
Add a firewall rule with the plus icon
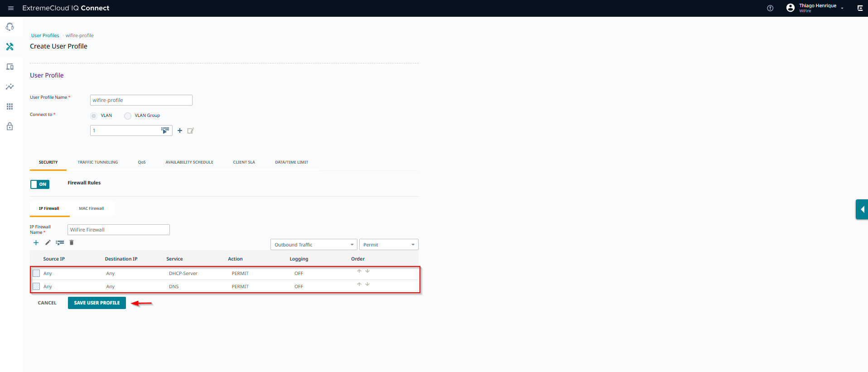coord(36,243)
